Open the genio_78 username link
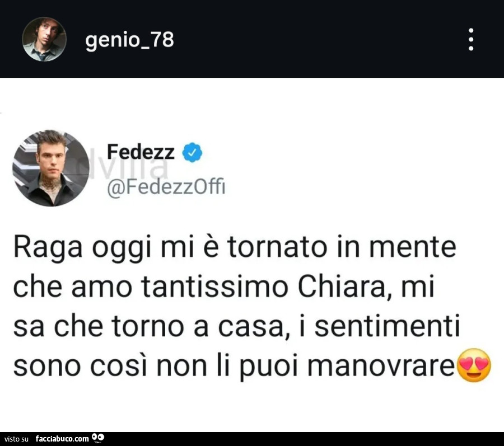 point(129,40)
